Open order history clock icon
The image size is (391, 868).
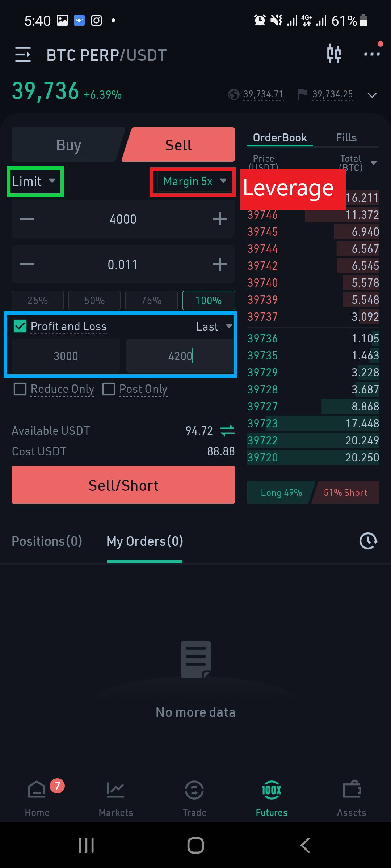[x=368, y=541]
